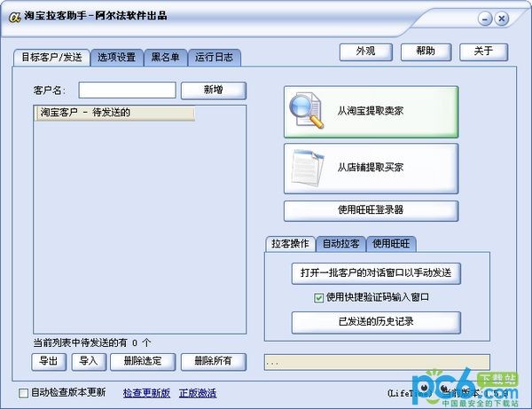Open the 选项设置 tab

tap(117, 57)
